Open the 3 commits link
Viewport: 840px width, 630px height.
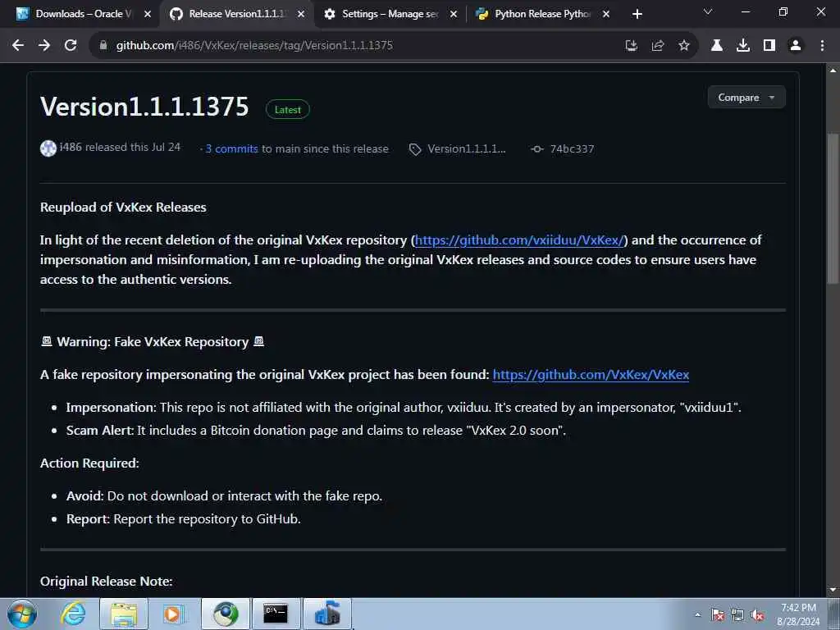(x=231, y=149)
